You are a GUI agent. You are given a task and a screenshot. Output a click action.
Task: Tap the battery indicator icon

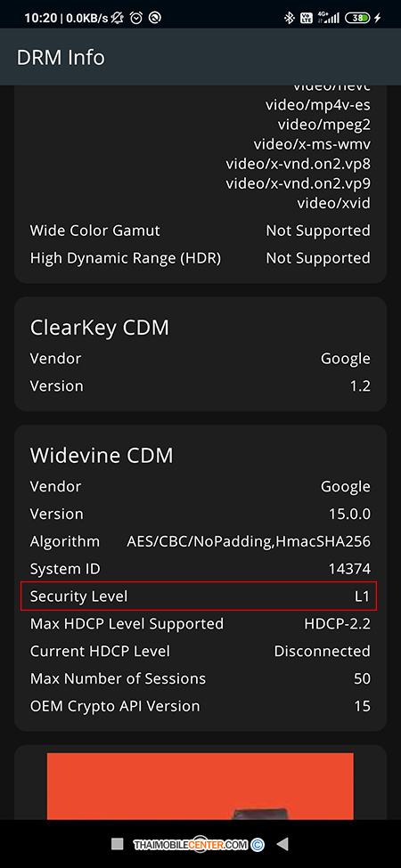click(357, 19)
